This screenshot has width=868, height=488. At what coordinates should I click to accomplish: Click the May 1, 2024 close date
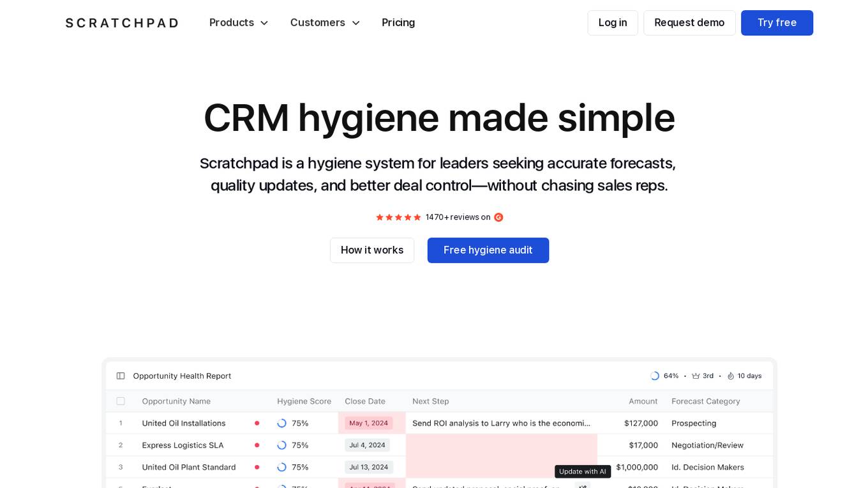(369, 423)
